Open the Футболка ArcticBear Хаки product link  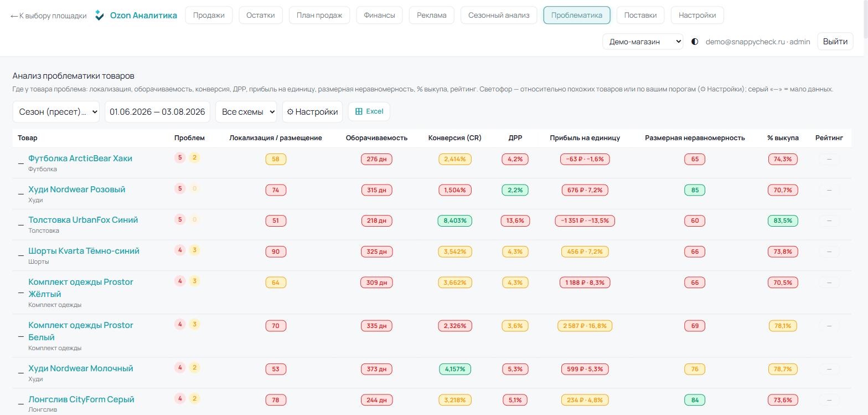(x=80, y=158)
